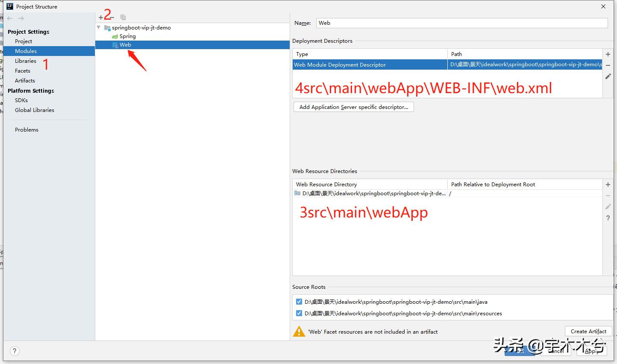Screen dimensions: 617x364
Task: Click the Create Artifact button
Action: pyautogui.click(x=588, y=331)
